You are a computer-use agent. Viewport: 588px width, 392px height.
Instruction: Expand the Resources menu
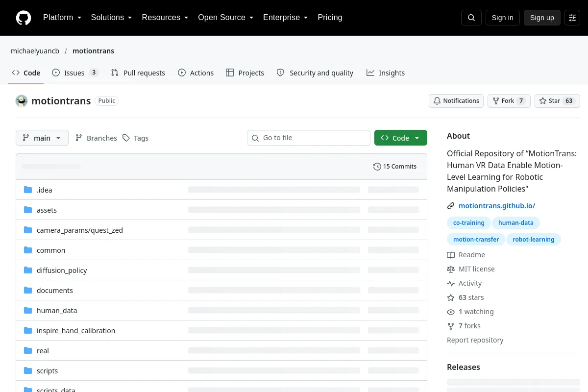click(165, 18)
